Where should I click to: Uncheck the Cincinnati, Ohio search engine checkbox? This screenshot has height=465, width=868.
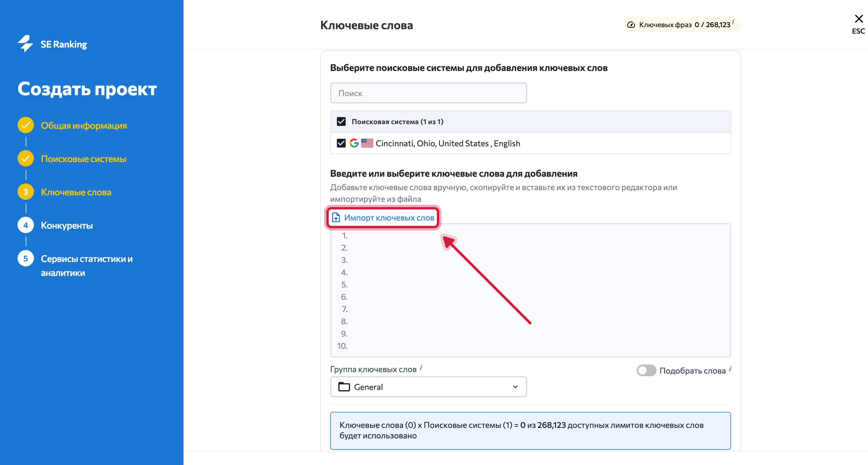click(341, 143)
